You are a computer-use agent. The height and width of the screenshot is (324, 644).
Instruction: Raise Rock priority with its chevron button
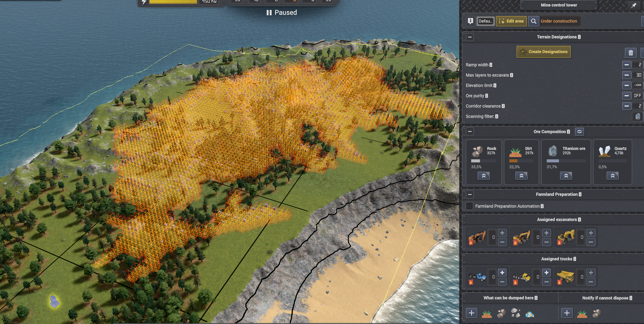coord(483,176)
